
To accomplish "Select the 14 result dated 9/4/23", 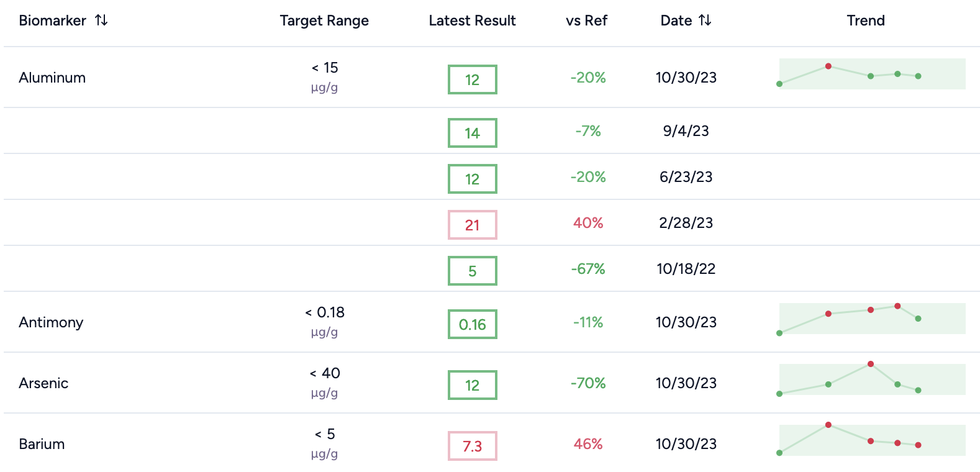I will coord(472,133).
